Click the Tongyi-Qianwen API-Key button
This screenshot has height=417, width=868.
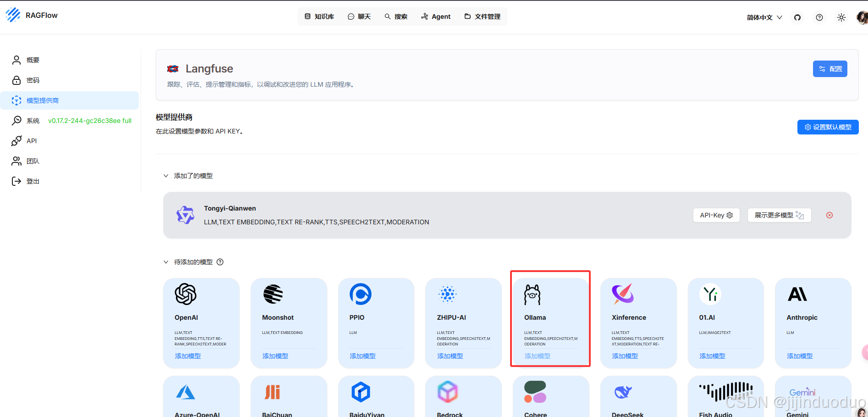[716, 215]
